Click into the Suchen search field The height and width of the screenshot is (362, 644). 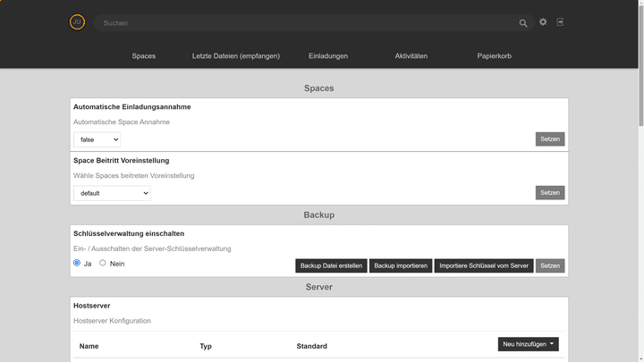pos(304,23)
